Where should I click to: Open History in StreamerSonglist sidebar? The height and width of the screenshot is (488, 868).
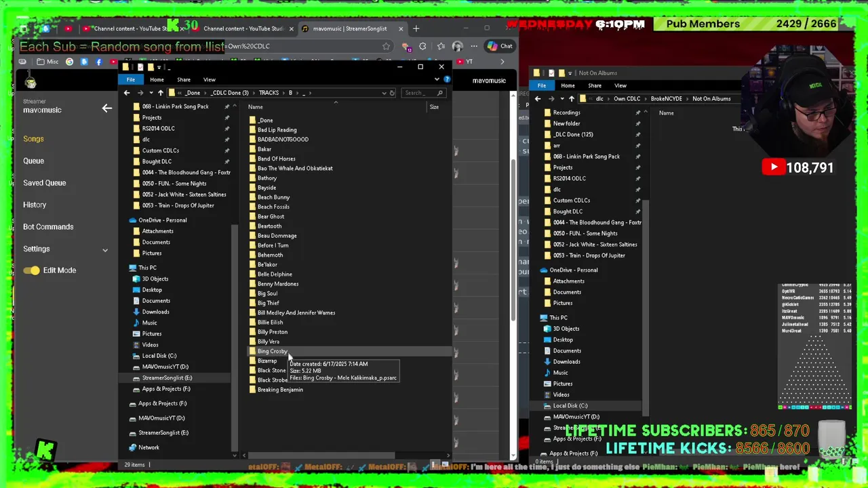[x=35, y=205]
